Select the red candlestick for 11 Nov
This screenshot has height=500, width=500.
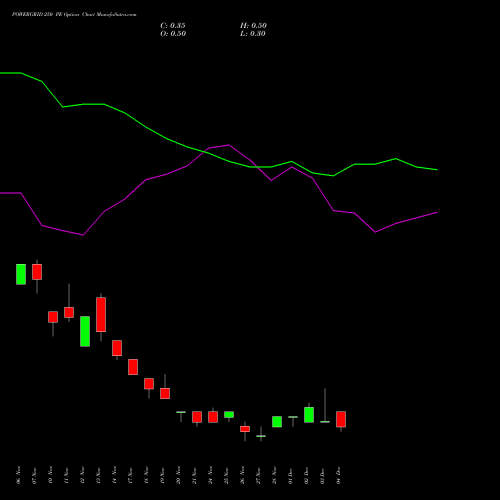pos(69,312)
